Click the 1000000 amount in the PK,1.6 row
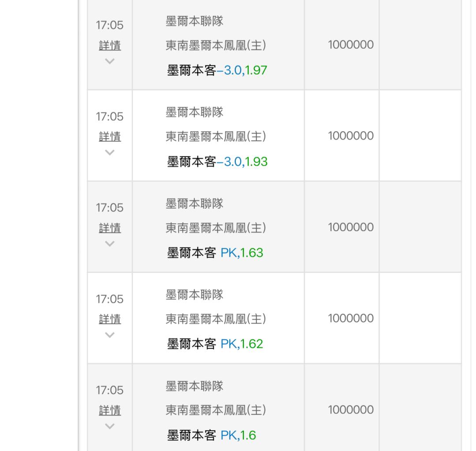Image resolution: width=476 pixels, height=451 pixels. pyautogui.click(x=350, y=410)
